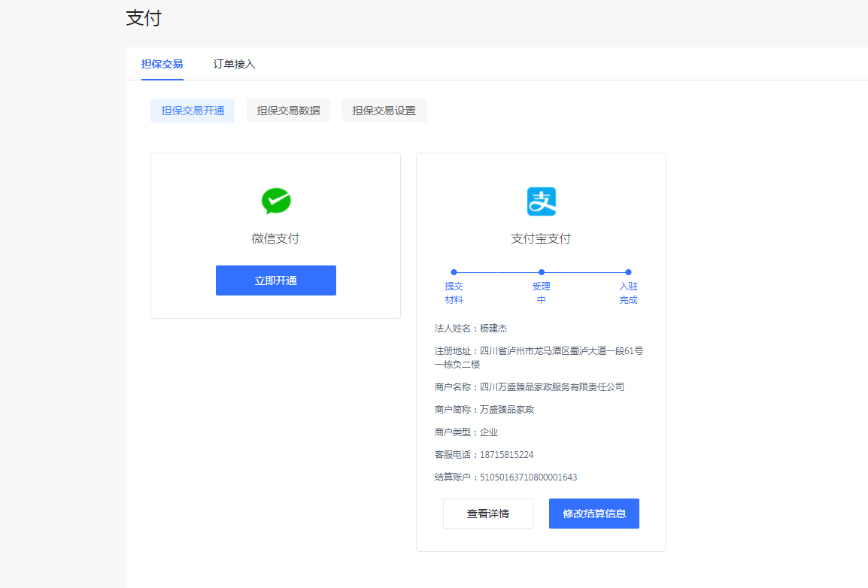Viewport: 868px width, 588px height.
Task: Open 查看详情 for Alipay
Action: point(487,514)
